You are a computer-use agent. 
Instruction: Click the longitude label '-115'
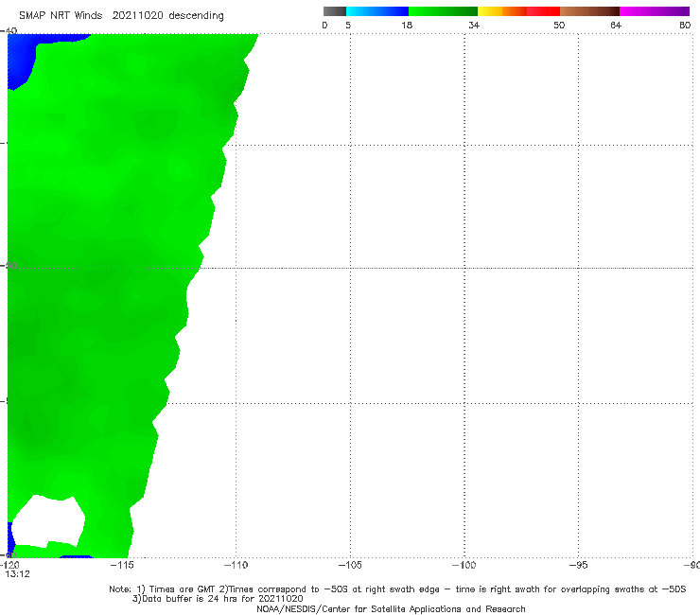122,565
